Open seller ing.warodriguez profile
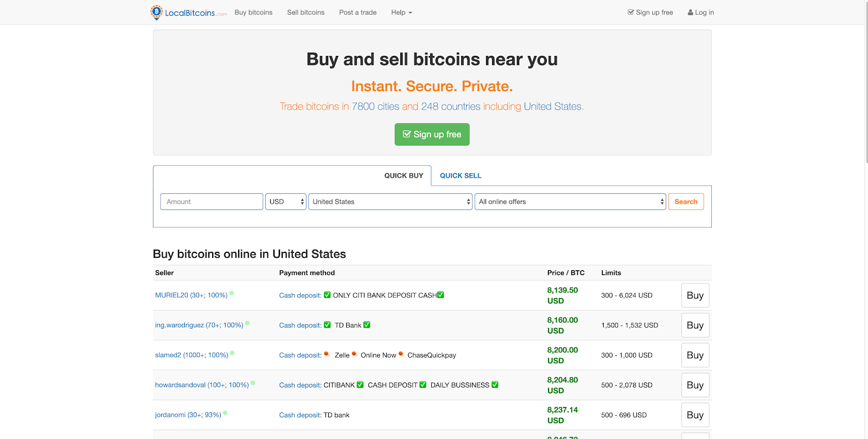The height and width of the screenshot is (439, 868). 199,325
